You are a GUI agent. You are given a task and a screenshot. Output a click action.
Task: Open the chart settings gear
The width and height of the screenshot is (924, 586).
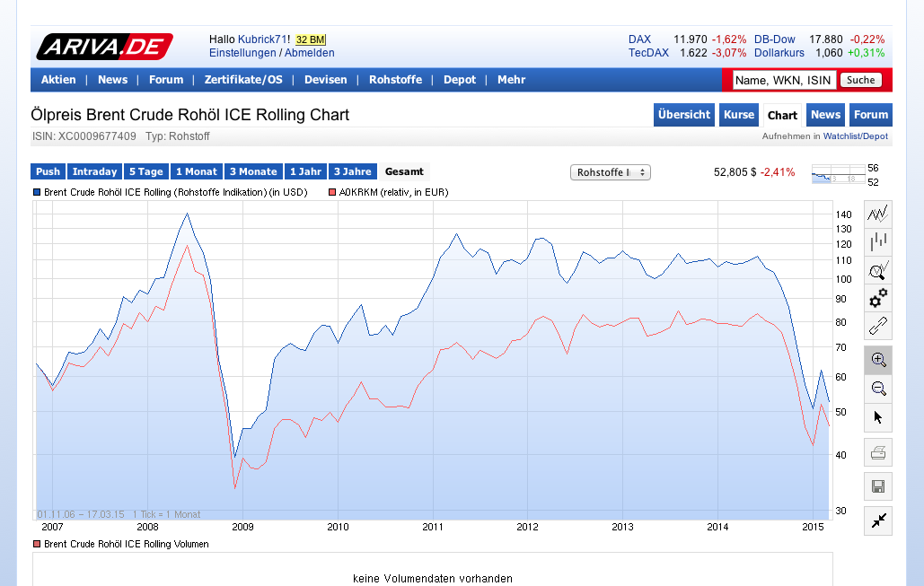coord(877,299)
